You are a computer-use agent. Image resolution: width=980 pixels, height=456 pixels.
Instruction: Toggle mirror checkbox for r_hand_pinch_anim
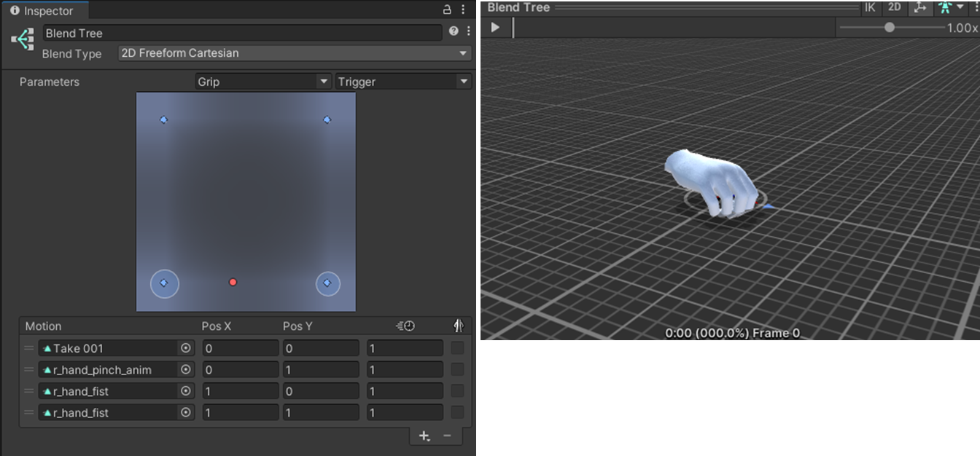457,369
